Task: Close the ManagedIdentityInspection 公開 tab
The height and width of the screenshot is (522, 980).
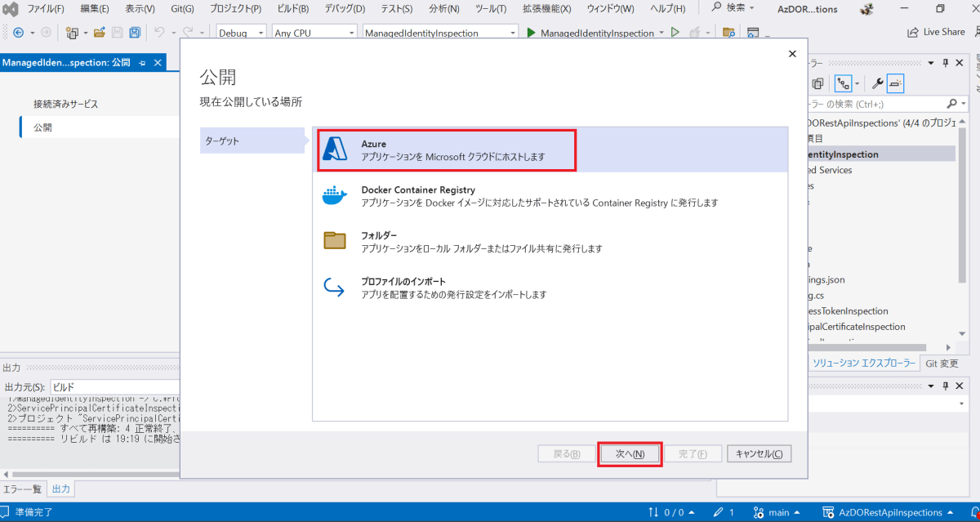Action: point(158,63)
